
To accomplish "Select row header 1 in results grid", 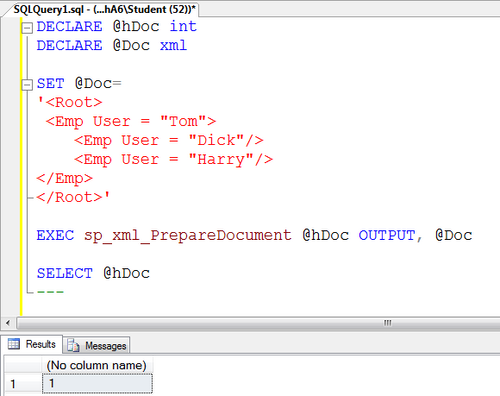I will [23, 384].
